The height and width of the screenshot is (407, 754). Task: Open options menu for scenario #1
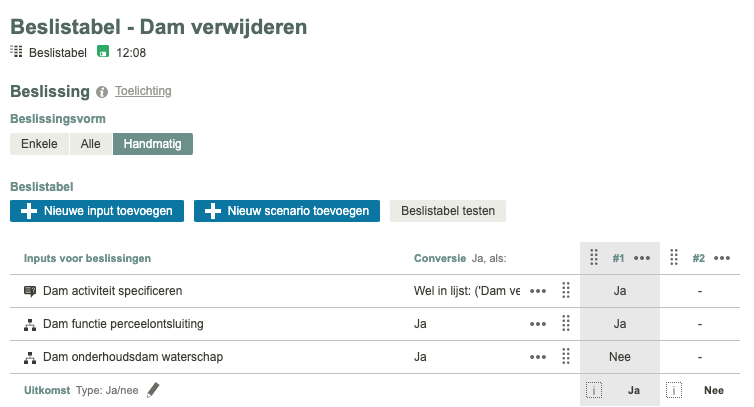pos(642,258)
